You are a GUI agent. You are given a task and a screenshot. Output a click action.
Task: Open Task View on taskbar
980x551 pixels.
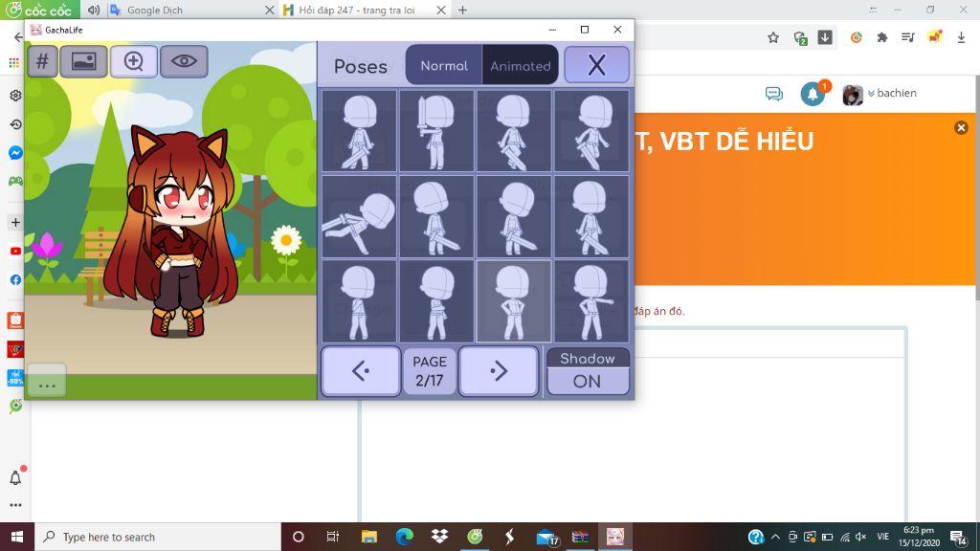[333, 537]
